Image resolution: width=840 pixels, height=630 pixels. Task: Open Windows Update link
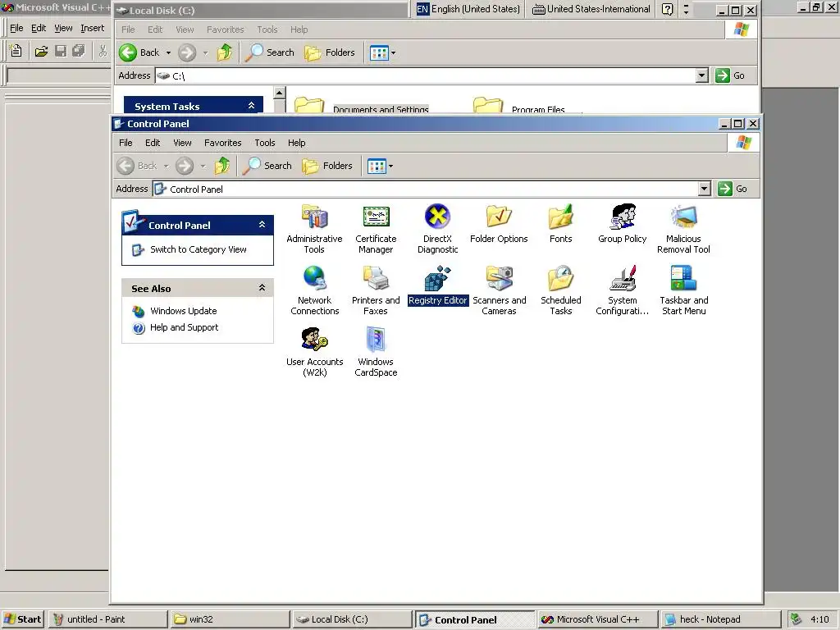tap(183, 311)
